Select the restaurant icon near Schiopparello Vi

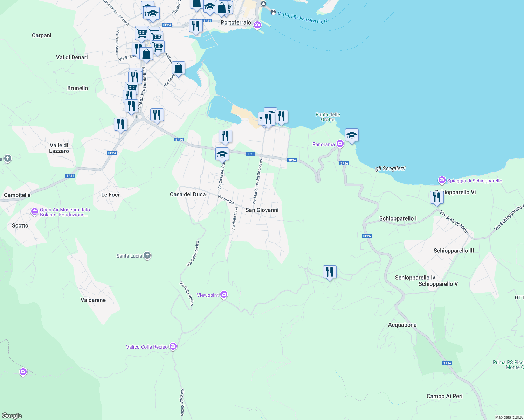[x=437, y=198]
